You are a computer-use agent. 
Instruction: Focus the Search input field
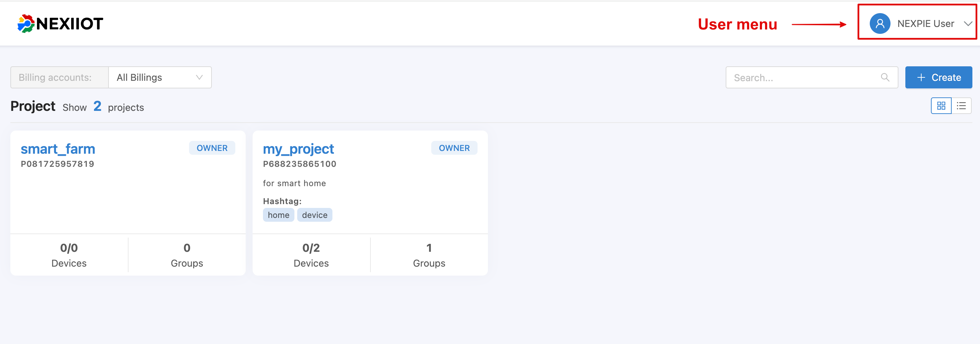click(x=811, y=78)
